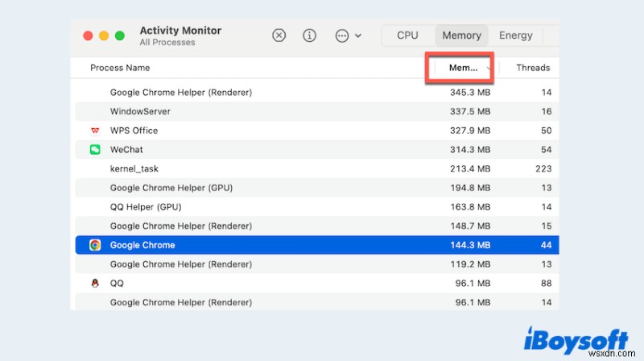Screen dimensions: 644x361
Task: Click the 144.3 MB memory value
Action: 470,245
